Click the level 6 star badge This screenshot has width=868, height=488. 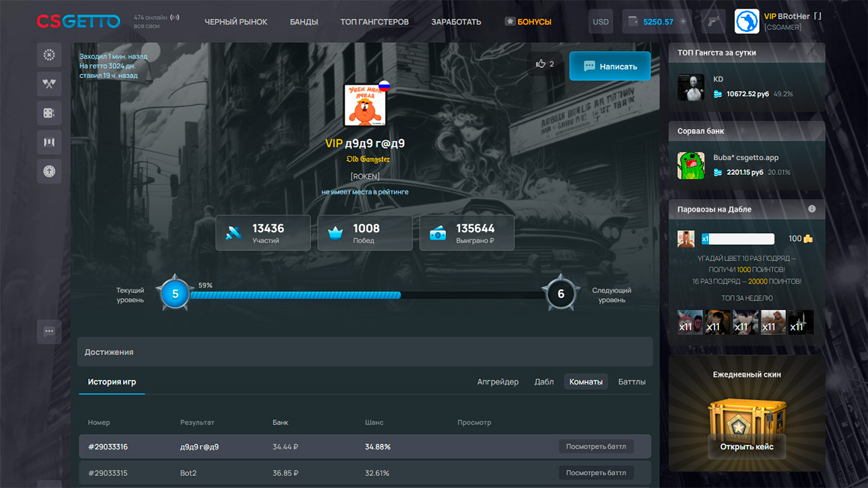tap(561, 293)
